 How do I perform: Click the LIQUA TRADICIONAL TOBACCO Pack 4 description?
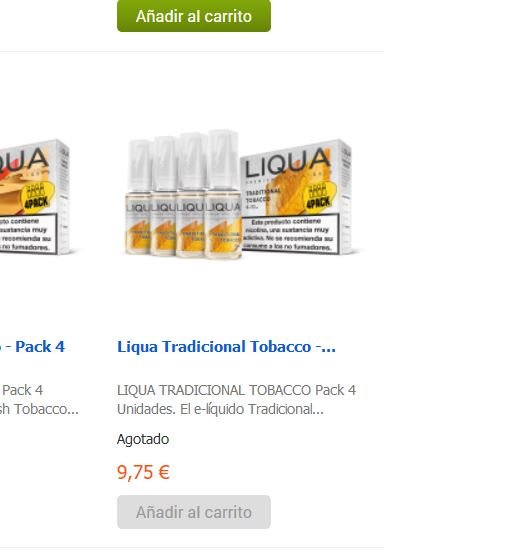pyautogui.click(x=237, y=400)
